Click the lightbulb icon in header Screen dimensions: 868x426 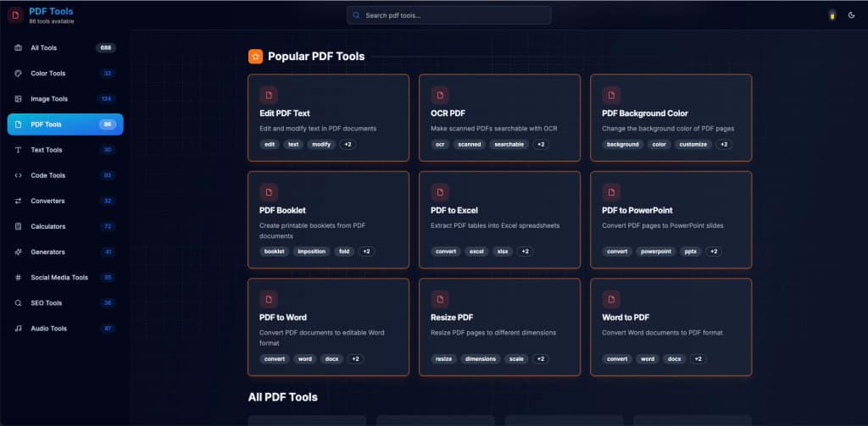[832, 15]
